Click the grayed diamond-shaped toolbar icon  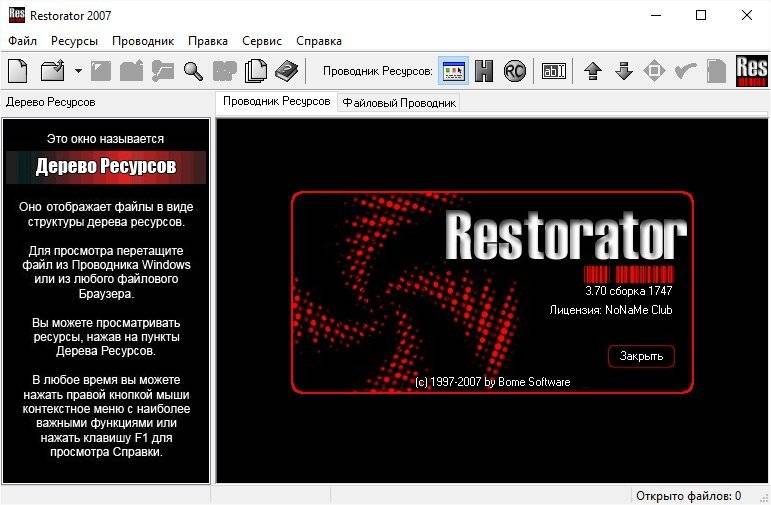[x=654, y=71]
